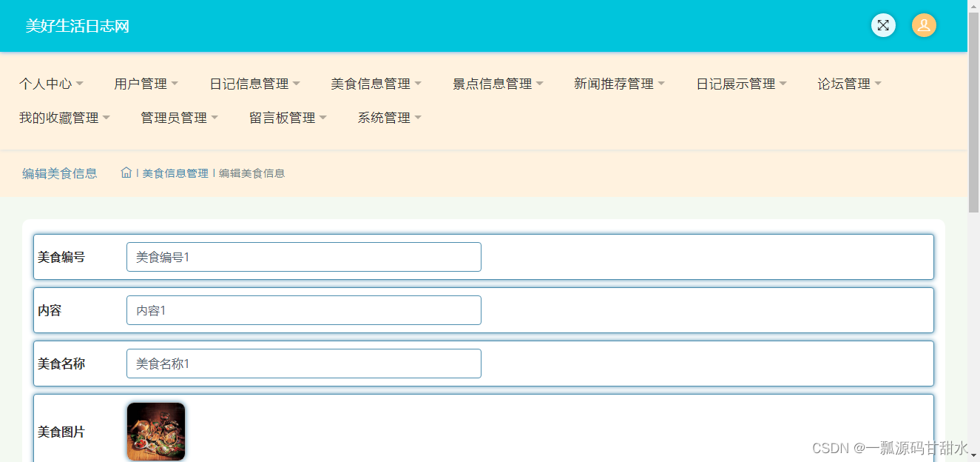Click the food image thumbnail

pyautogui.click(x=155, y=431)
